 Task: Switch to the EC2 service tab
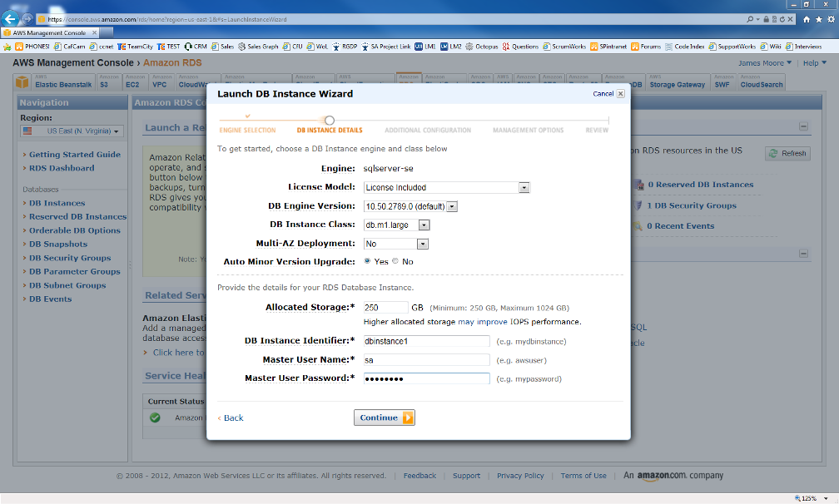(x=136, y=82)
